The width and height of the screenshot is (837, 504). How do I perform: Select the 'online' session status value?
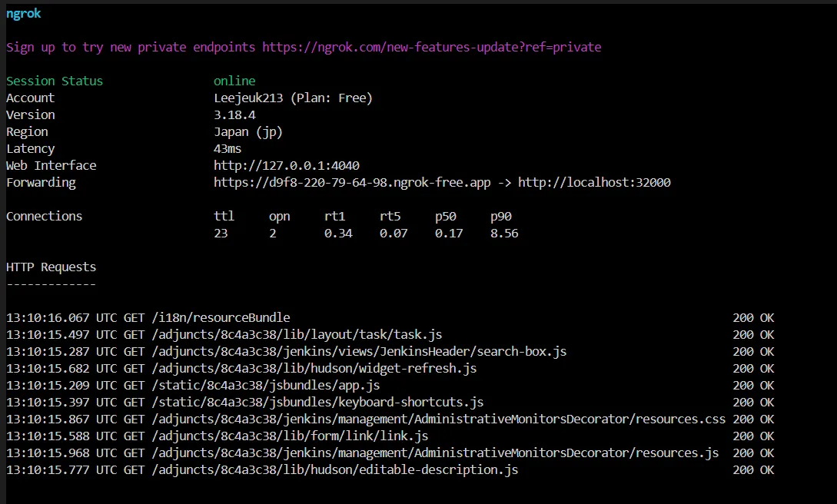234,81
